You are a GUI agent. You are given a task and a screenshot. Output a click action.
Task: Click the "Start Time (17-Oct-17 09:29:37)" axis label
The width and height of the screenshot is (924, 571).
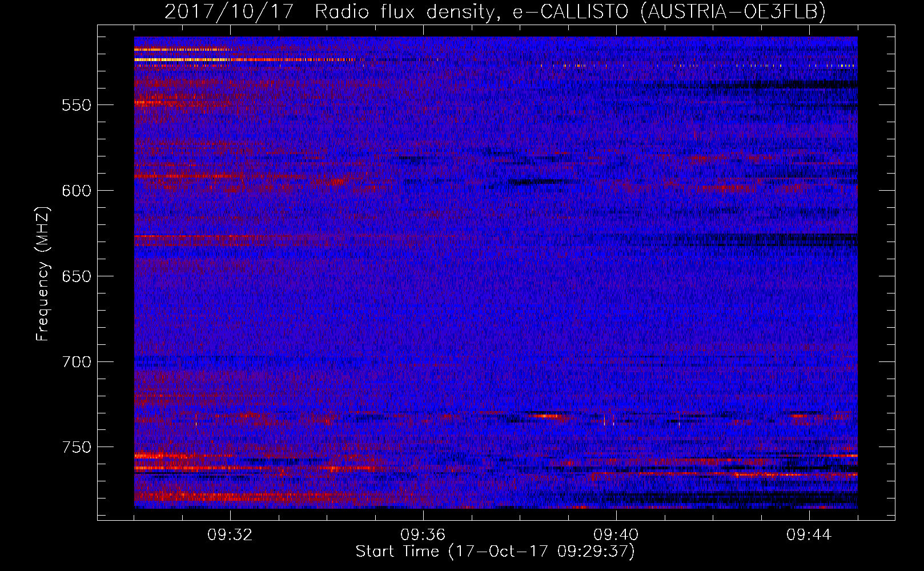[x=495, y=552]
